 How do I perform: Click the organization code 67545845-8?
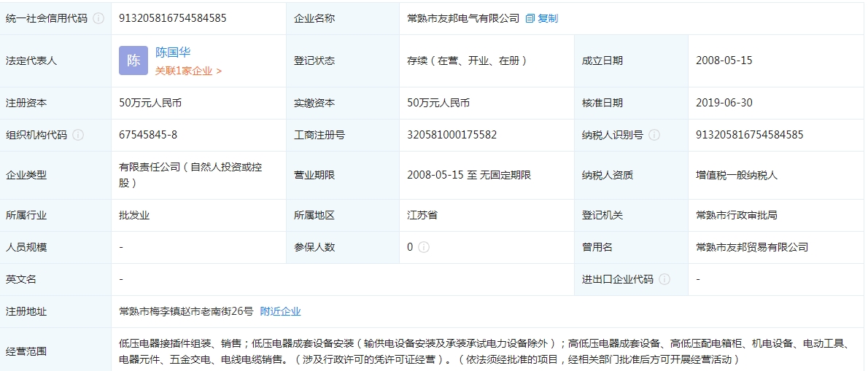(148, 135)
